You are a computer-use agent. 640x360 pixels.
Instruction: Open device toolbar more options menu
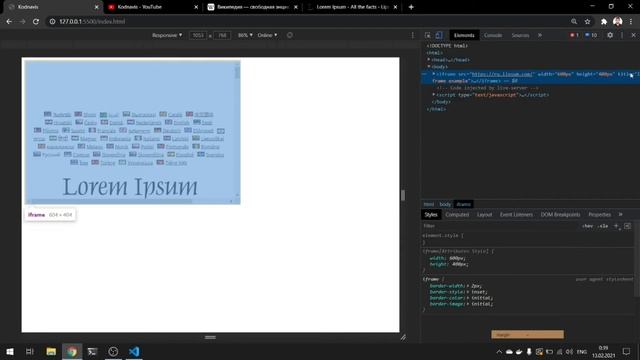tap(412, 35)
